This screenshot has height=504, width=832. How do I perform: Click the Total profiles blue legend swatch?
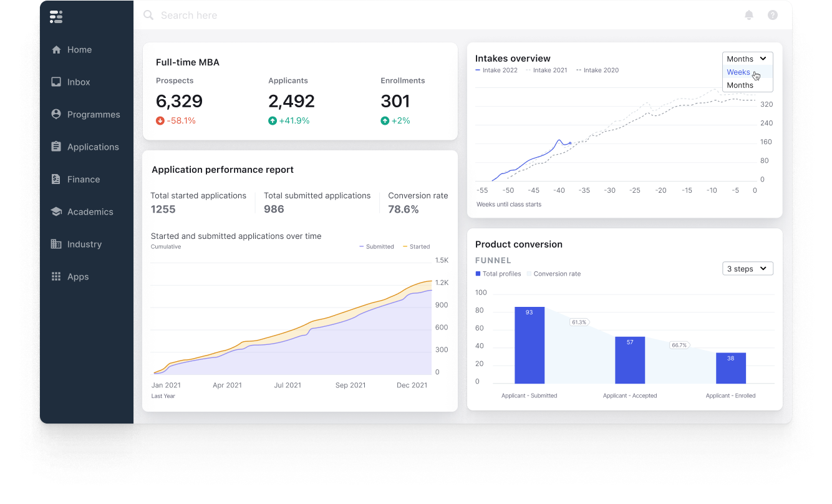(478, 274)
